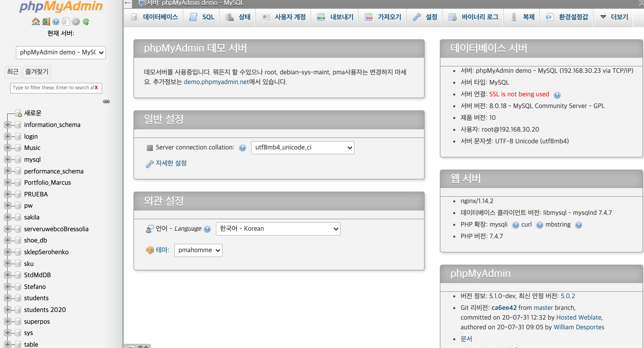Click the wrench icon before 자세한 설정
644x348 pixels.
[150, 164]
